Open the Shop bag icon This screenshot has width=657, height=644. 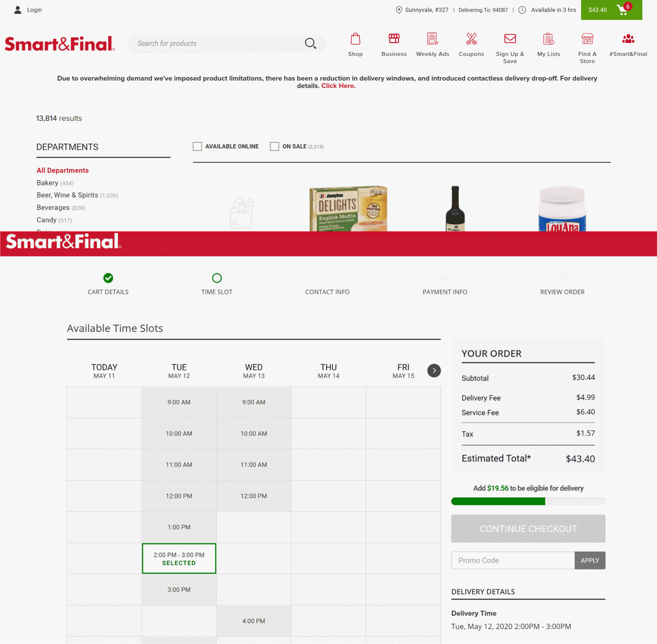(355, 39)
